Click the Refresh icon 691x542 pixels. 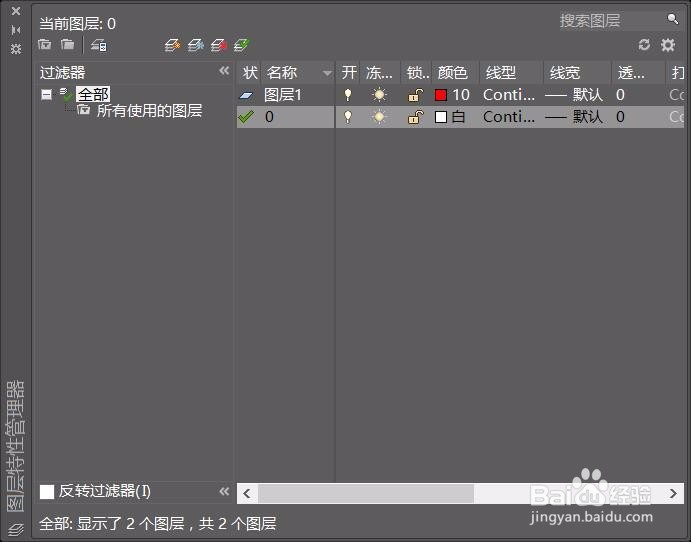[x=644, y=45]
